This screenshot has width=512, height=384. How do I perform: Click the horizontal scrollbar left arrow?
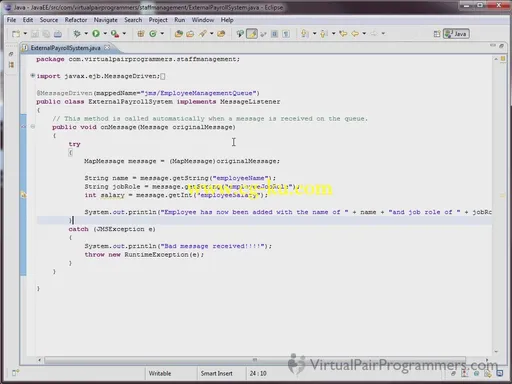(39, 360)
